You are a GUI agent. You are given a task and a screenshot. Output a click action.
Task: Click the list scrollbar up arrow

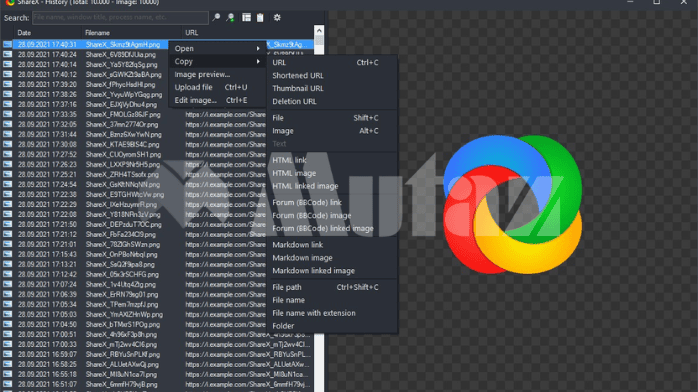click(319, 31)
